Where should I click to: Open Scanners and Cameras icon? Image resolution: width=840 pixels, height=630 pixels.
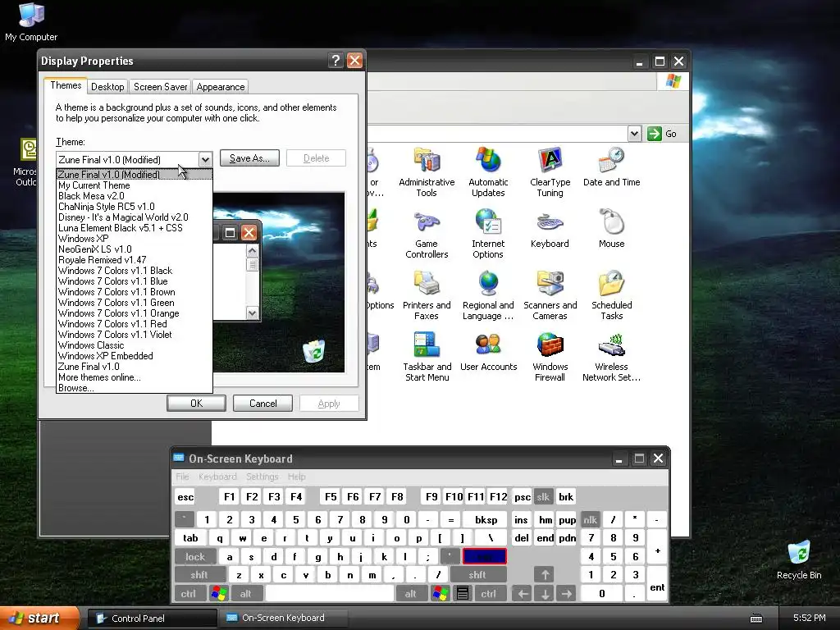pos(550,295)
